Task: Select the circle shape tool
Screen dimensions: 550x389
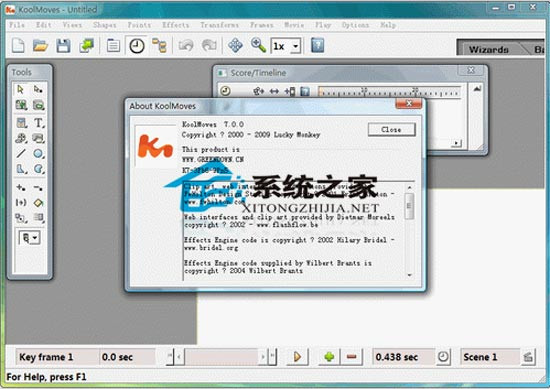Action: click(x=38, y=153)
